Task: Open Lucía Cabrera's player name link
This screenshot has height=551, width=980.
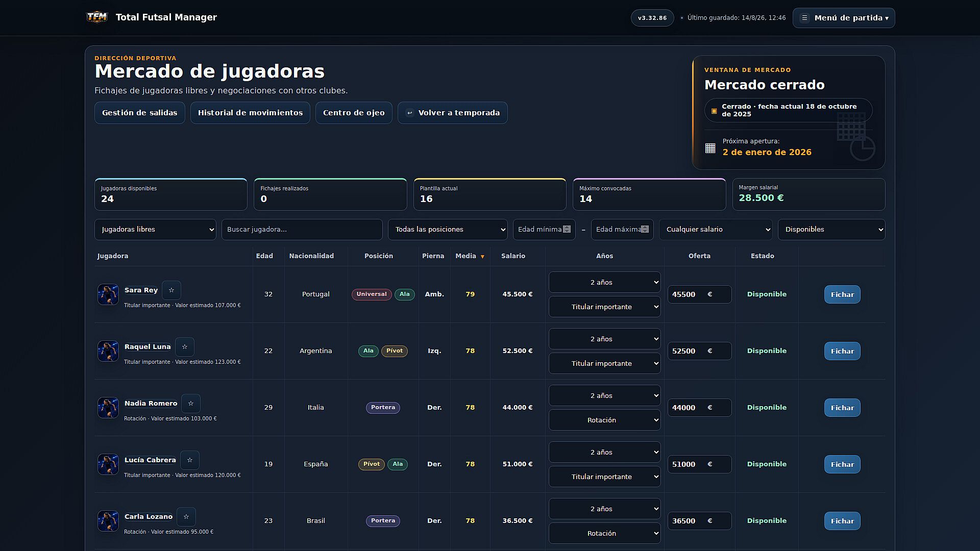Action: [150, 460]
